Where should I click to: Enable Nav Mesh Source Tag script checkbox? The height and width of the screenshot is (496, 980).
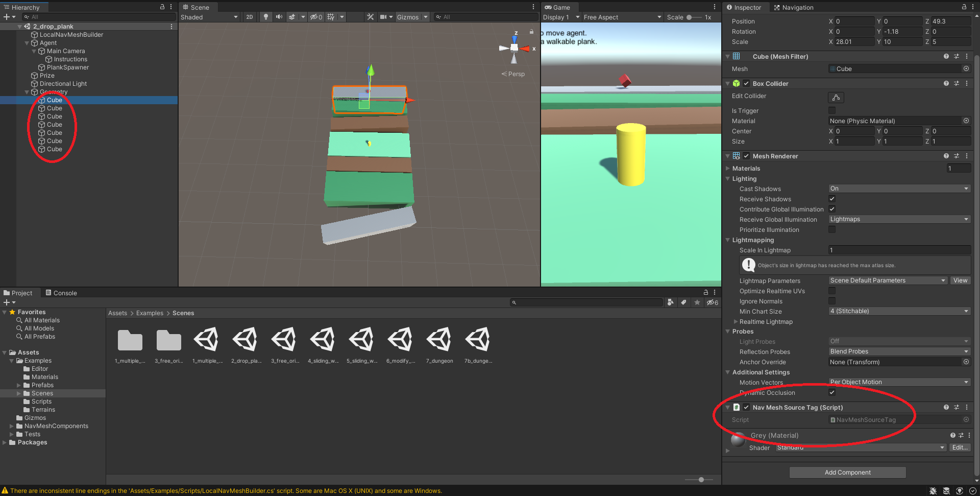click(x=746, y=407)
